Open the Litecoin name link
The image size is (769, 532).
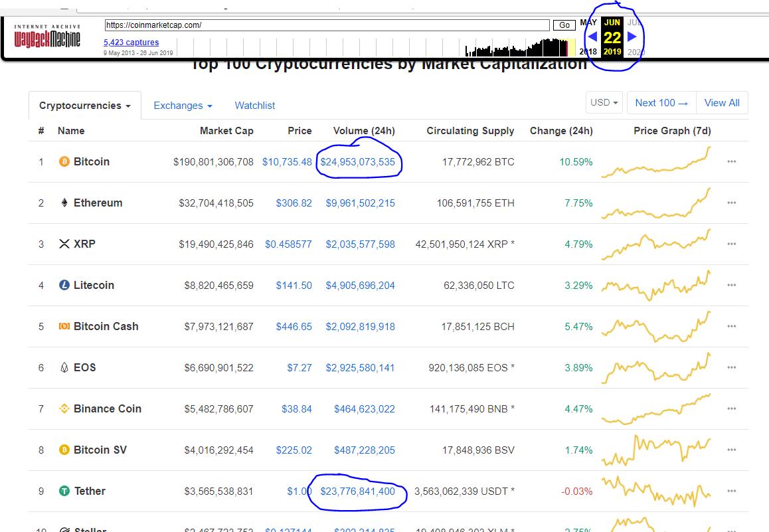[94, 286]
